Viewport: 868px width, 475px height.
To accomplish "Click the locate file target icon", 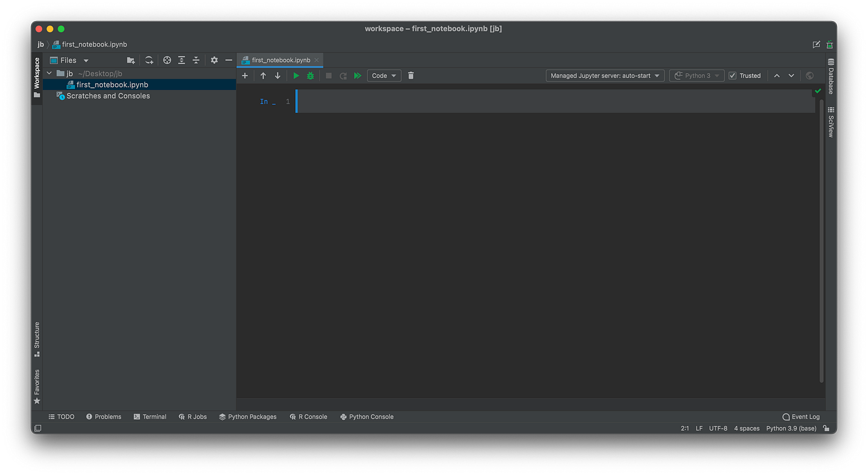I will tap(167, 60).
